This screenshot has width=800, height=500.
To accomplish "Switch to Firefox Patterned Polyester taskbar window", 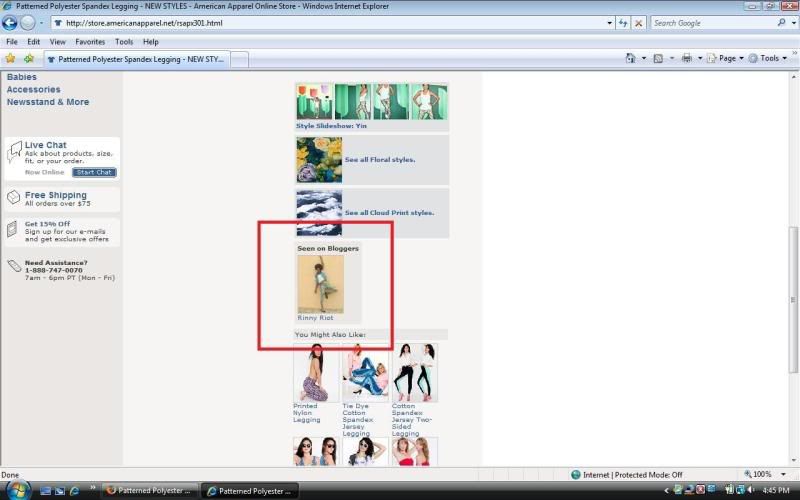I will click(151, 491).
